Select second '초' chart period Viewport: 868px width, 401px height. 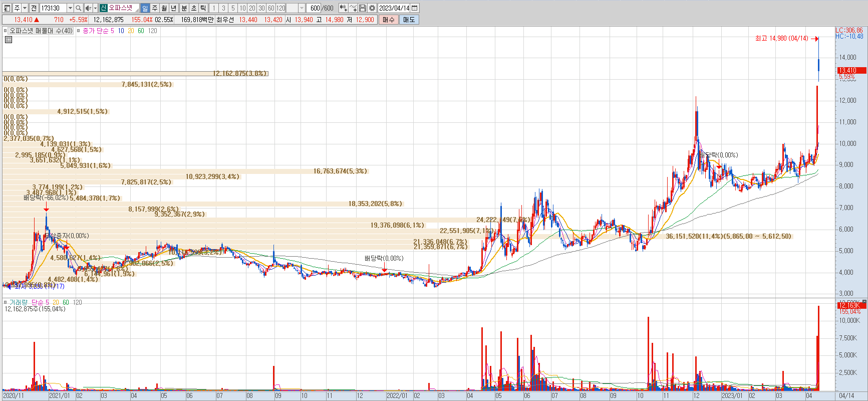(x=193, y=8)
